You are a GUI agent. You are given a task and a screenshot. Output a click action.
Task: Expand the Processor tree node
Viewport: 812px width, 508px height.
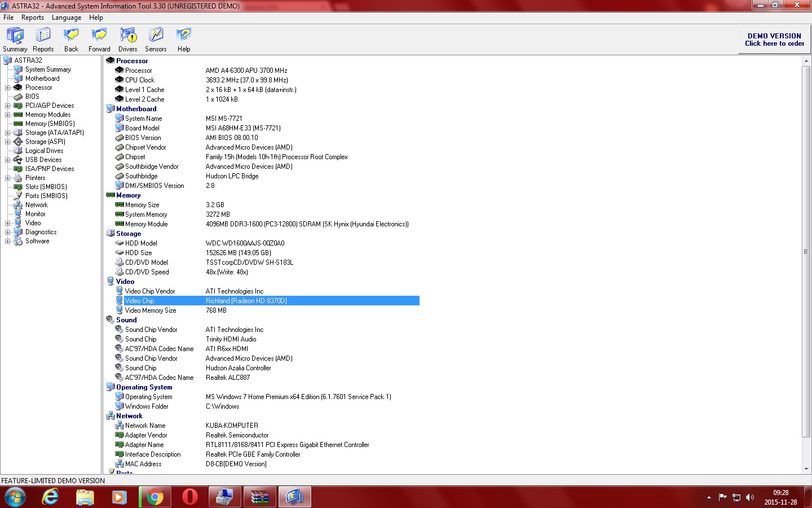click(x=8, y=87)
